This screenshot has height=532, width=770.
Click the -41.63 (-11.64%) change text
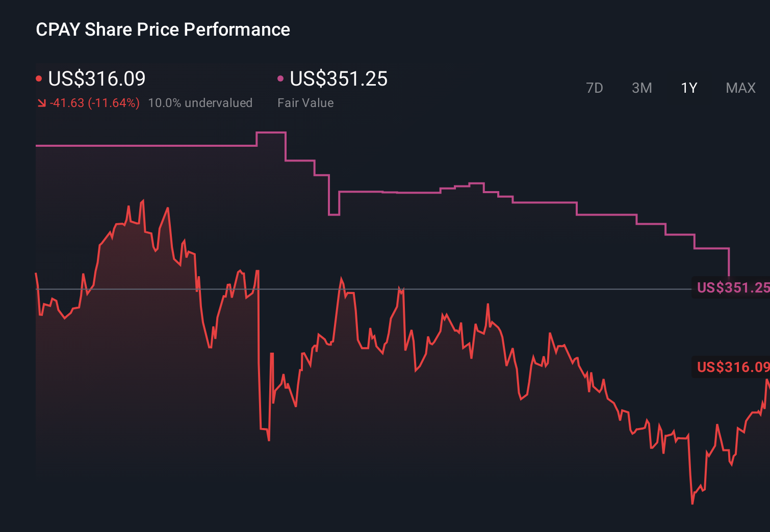pyautogui.click(x=94, y=102)
